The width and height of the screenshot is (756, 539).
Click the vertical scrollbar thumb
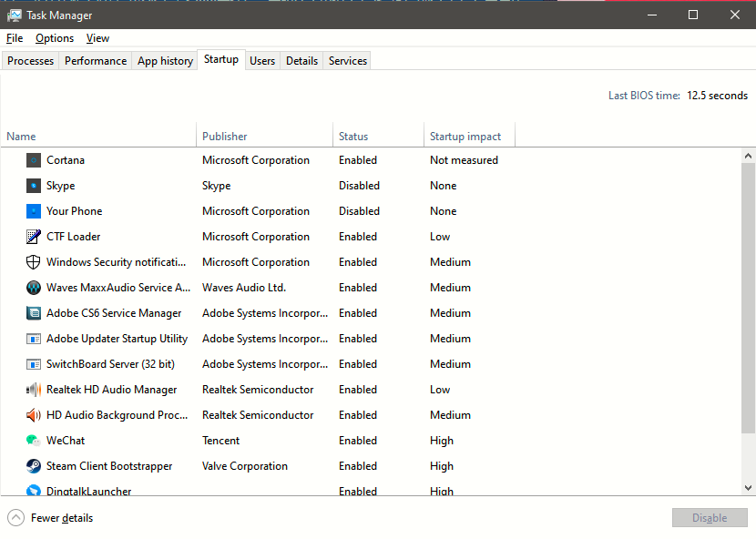(749, 298)
